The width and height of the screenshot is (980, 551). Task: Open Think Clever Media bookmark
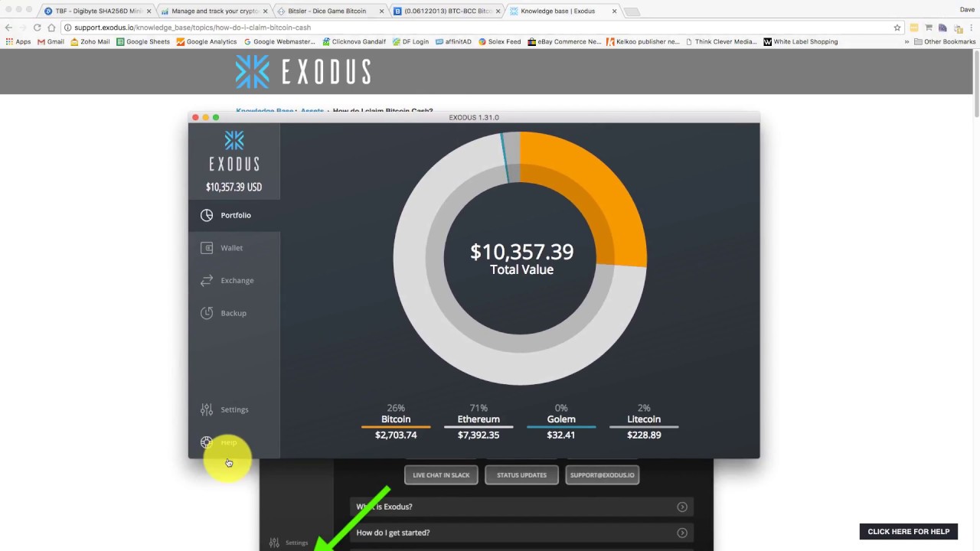[x=720, y=41]
